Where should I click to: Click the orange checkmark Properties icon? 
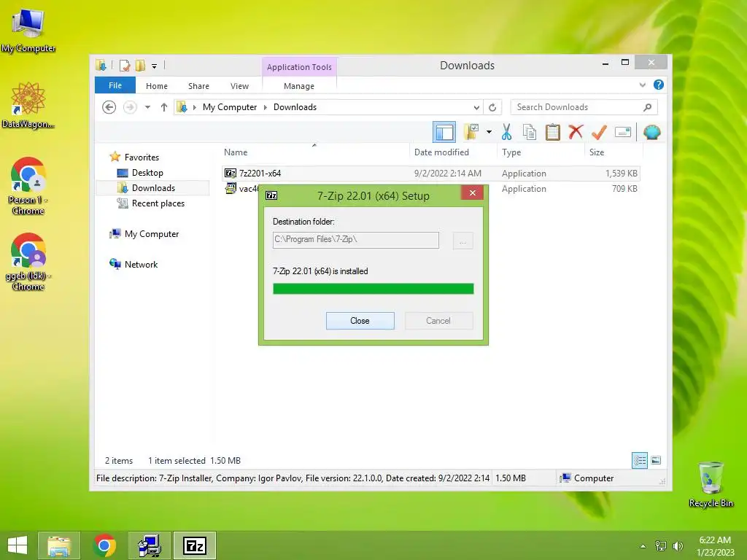pyautogui.click(x=599, y=132)
